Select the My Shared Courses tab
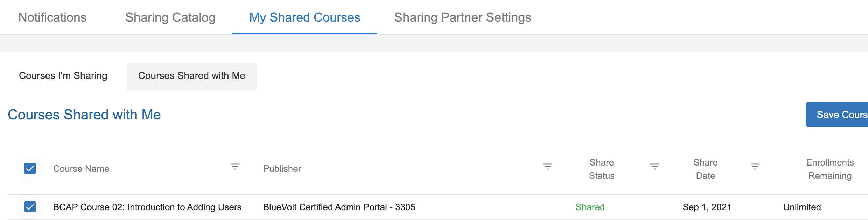868x220 pixels. tap(305, 17)
